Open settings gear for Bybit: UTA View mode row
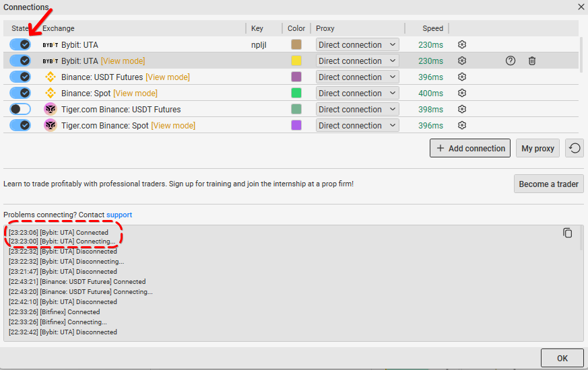This screenshot has width=588, height=370. point(462,61)
